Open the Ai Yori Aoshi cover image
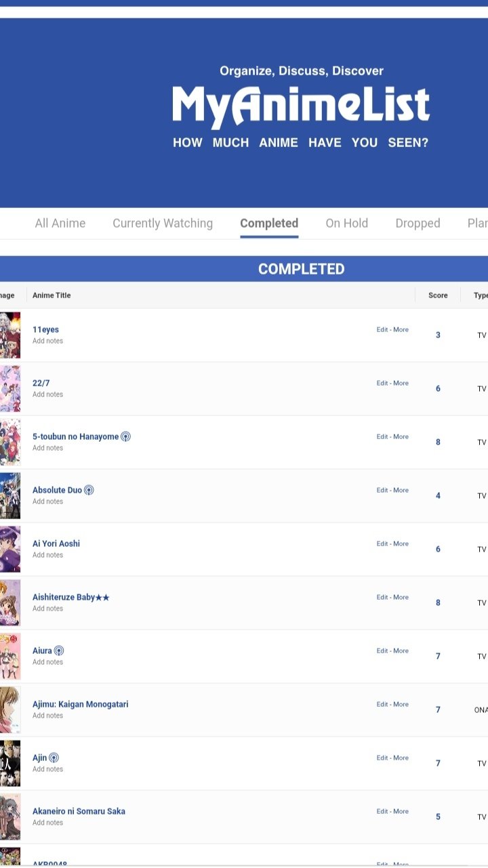The image size is (488, 868). (x=10, y=549)
